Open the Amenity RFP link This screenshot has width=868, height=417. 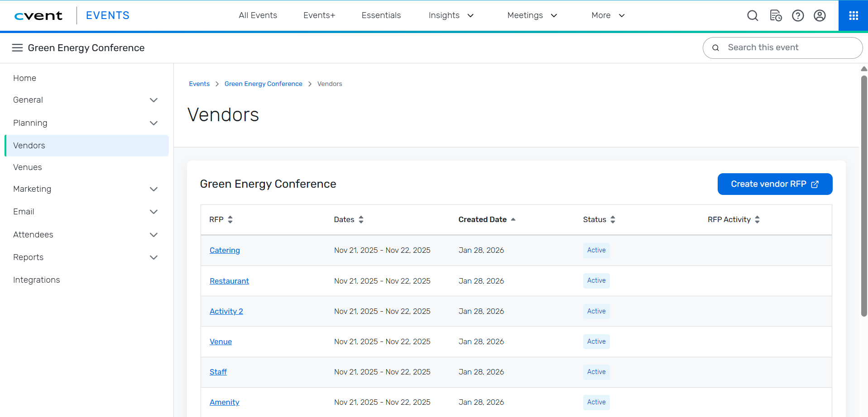[x=224, y=402]
